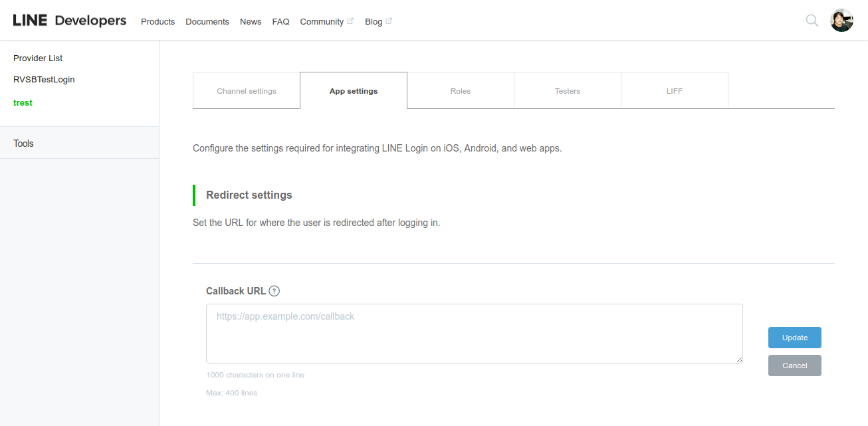
Task: Open the Testers tab
Action: [568, 91]
